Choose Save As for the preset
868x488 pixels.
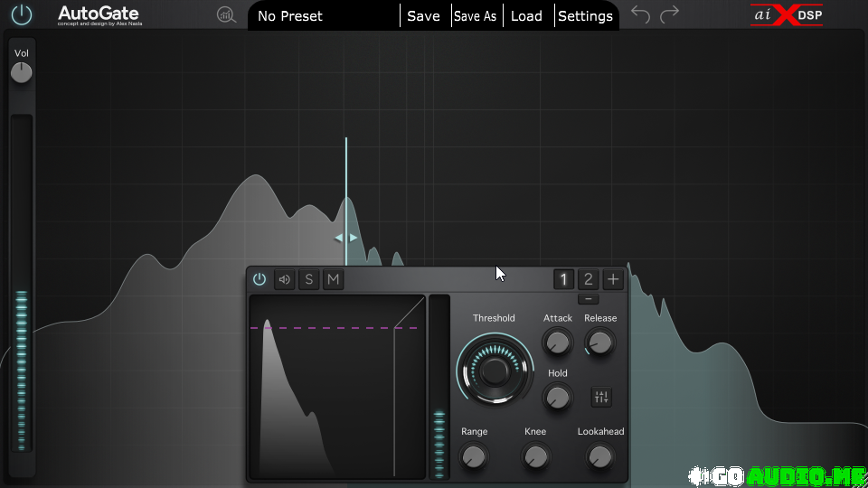point(475,16)
